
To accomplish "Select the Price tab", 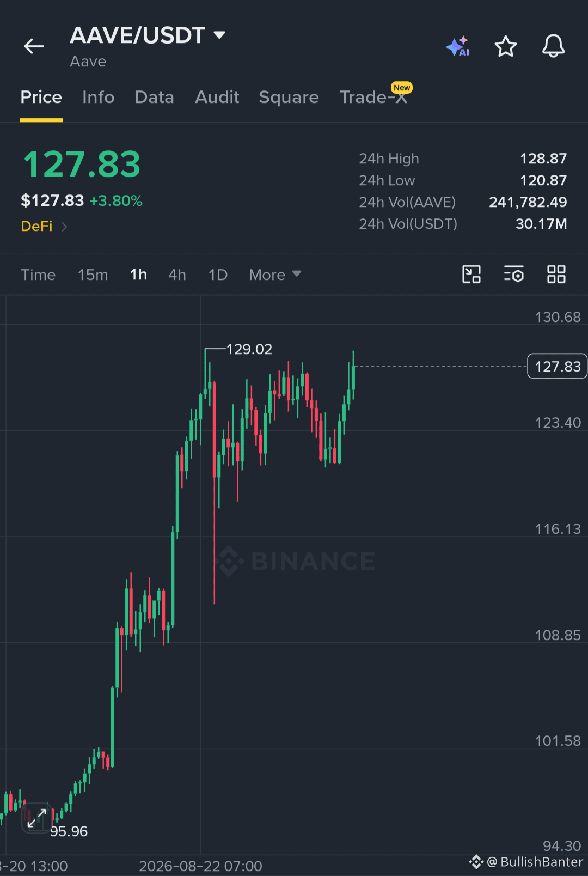I will click(x=41, y=98).
